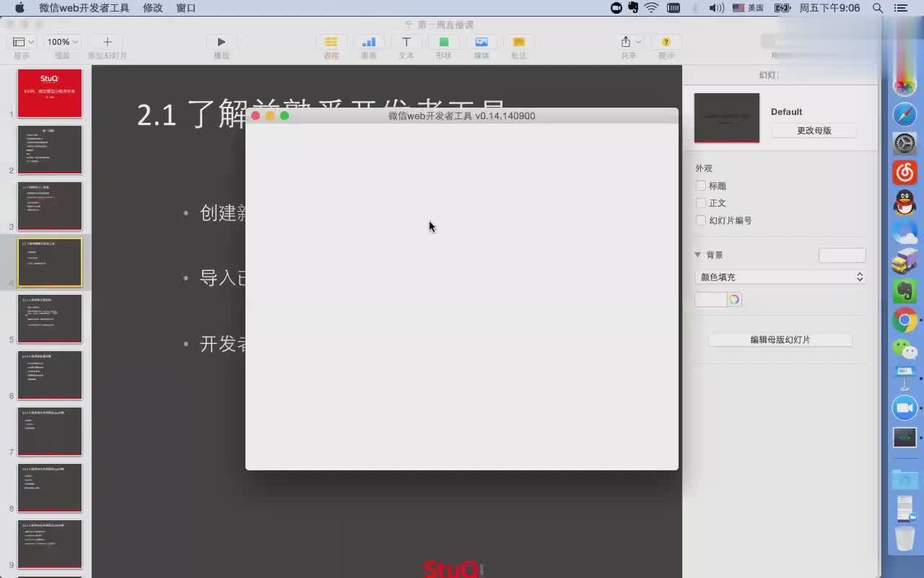Select slide 6 thumbnail in the navigator

point(50,375)
